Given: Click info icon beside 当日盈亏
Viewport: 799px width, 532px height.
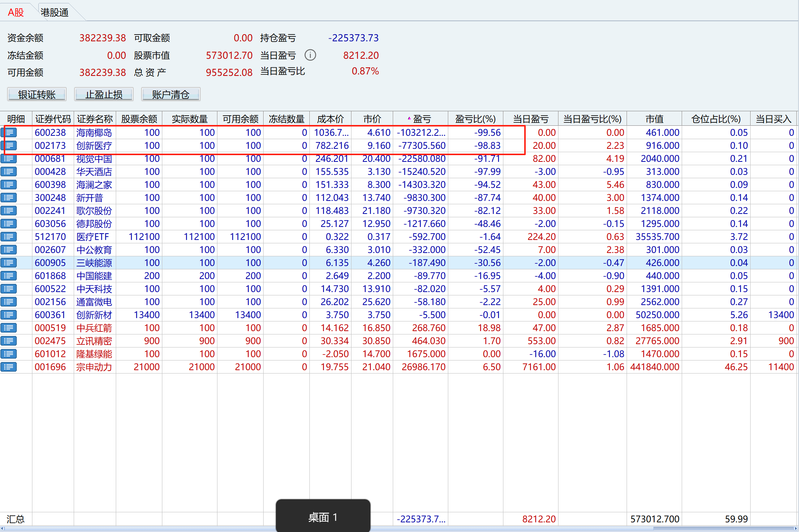Looking at the screenshot, I should 310,55.
